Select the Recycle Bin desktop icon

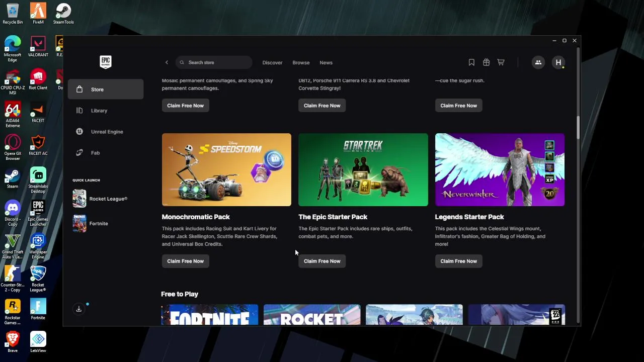13,14
